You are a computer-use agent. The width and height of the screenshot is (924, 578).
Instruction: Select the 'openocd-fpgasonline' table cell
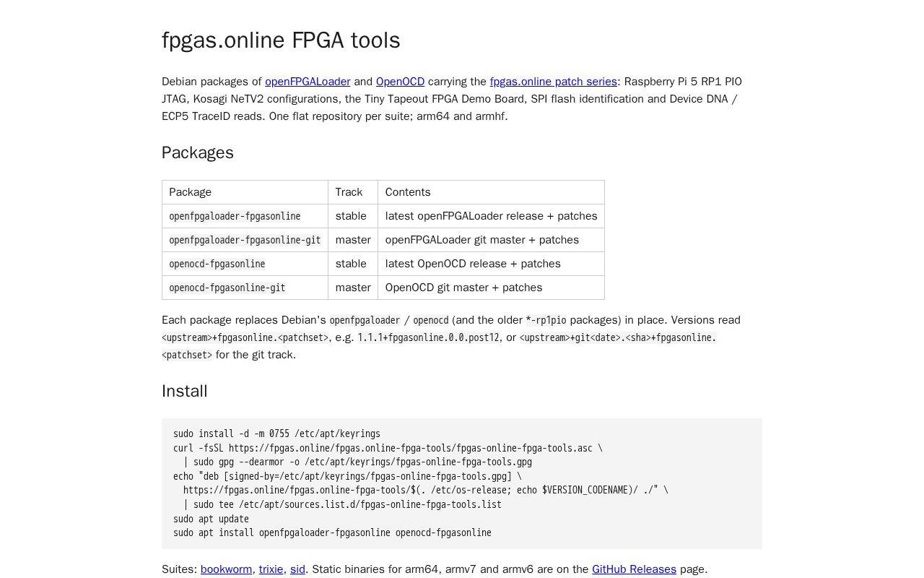pos(245,264)
